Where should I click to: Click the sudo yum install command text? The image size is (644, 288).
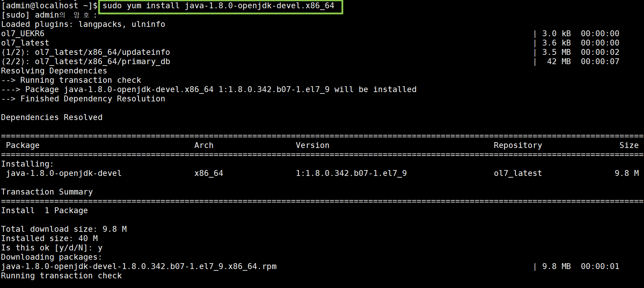click(218, 6)
